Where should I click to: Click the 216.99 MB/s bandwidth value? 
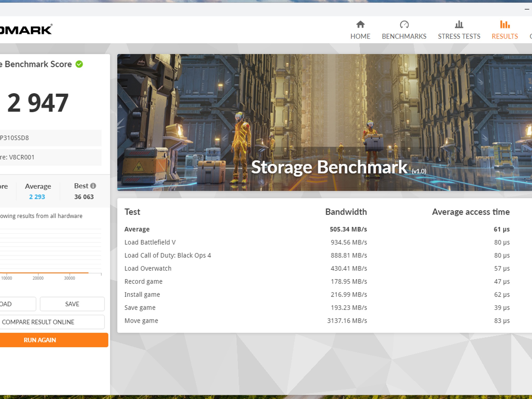[349, 295]
